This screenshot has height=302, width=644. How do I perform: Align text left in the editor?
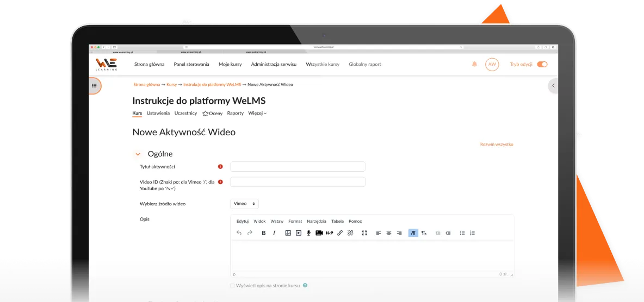point(378,233)
